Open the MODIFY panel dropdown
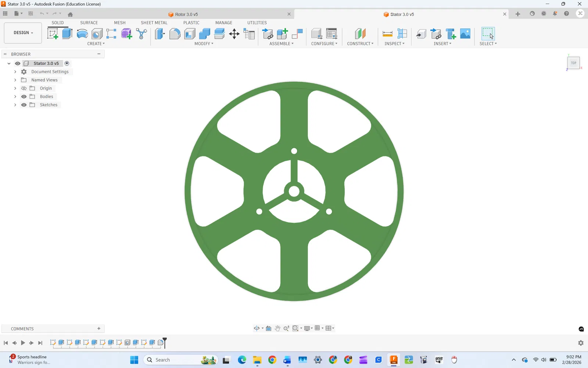 coord(204,44)
